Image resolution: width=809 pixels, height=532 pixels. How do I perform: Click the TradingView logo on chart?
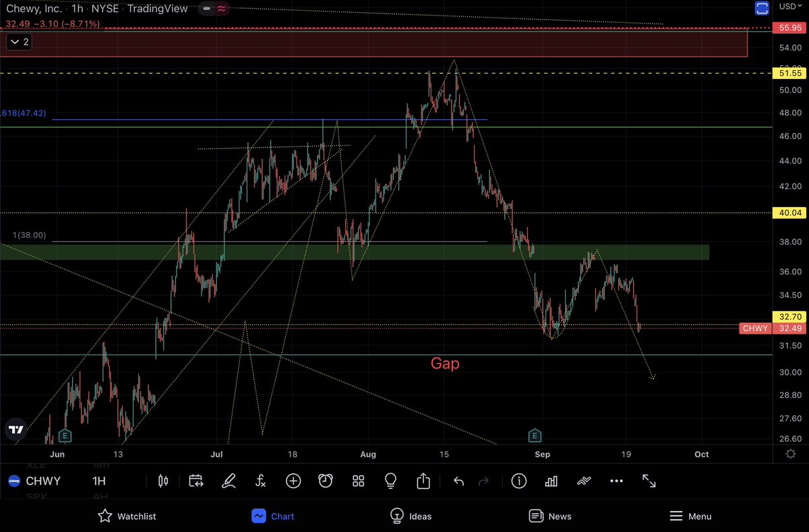coord(16,429)
